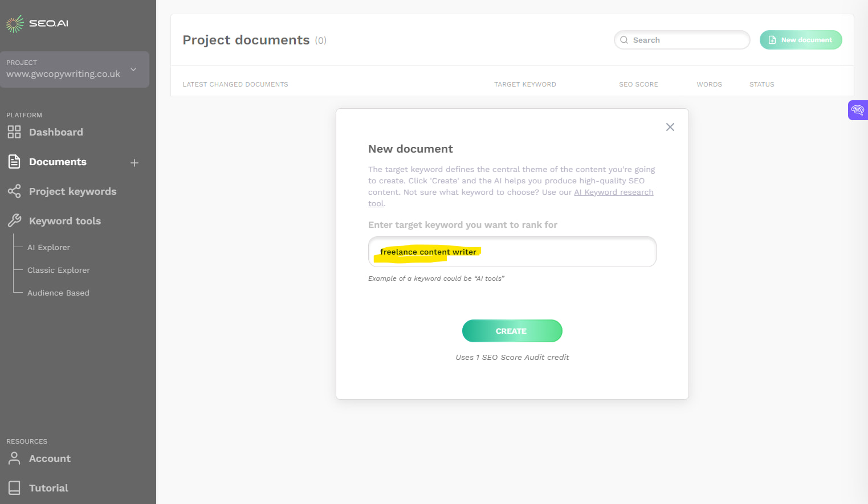Click the target keyword input field
868x504 pixels.
[x=512, y=252]
